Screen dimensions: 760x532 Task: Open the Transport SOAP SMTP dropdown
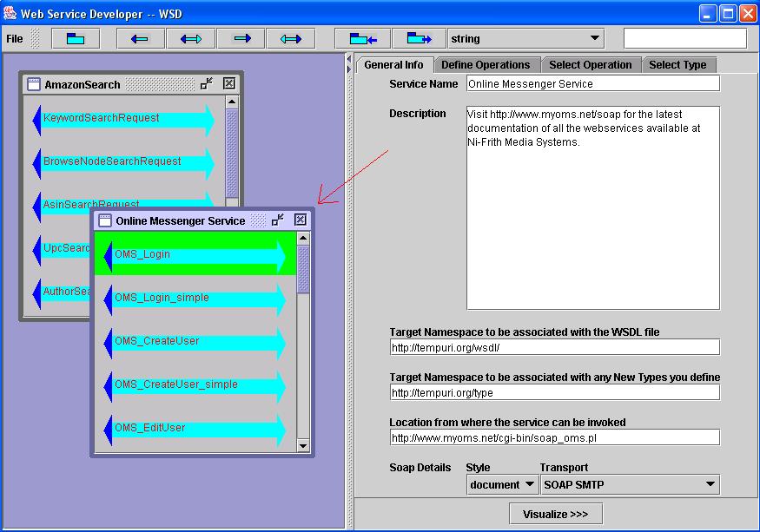tap(630, 484)
